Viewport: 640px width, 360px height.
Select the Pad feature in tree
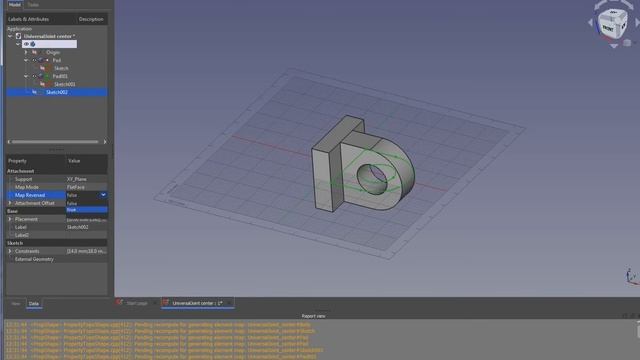click(57, 60)
